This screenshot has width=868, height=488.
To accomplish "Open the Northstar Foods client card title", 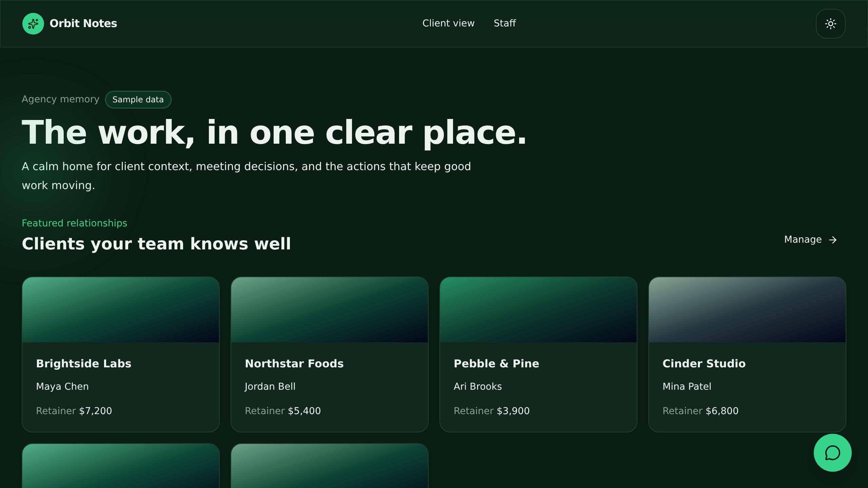I will point(294,364).
